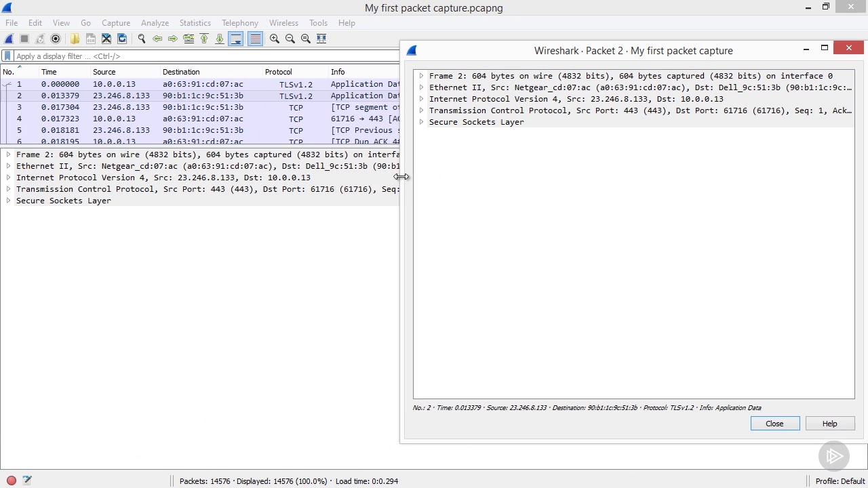Expand Frame 2 in the Packet 2 dialog

[421, 76]
